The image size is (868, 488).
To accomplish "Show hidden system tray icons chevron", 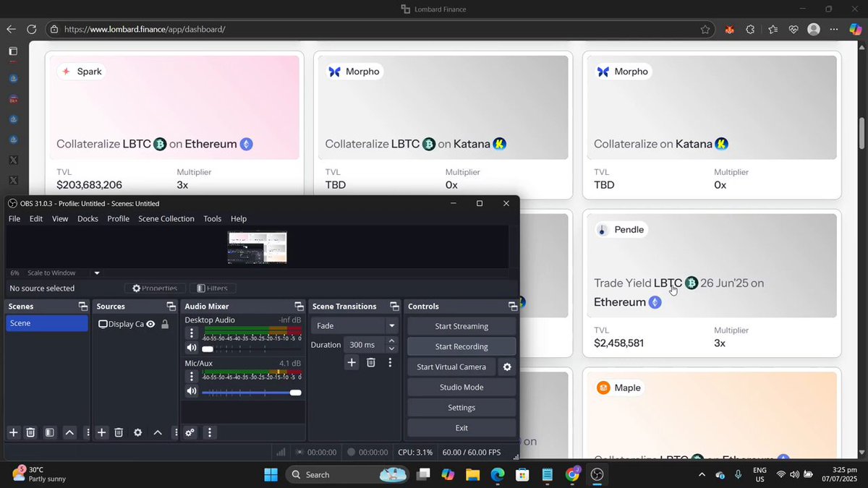I will tap(702, 475).
